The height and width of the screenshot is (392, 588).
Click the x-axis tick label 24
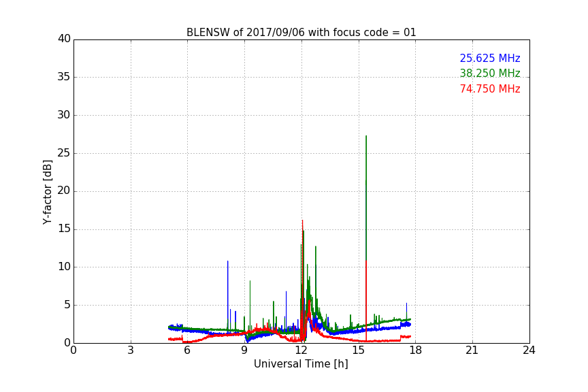[529, 350]
